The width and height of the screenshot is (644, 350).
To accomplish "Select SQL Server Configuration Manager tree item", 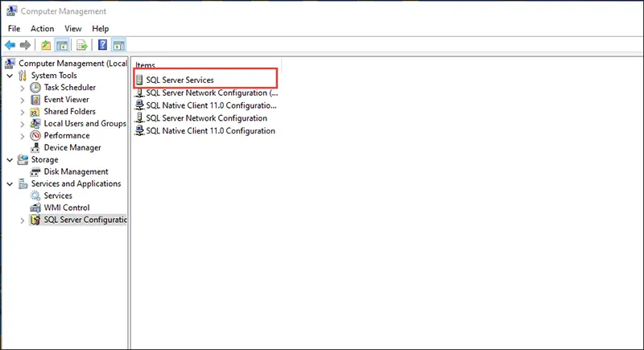I will click(85, 220).
